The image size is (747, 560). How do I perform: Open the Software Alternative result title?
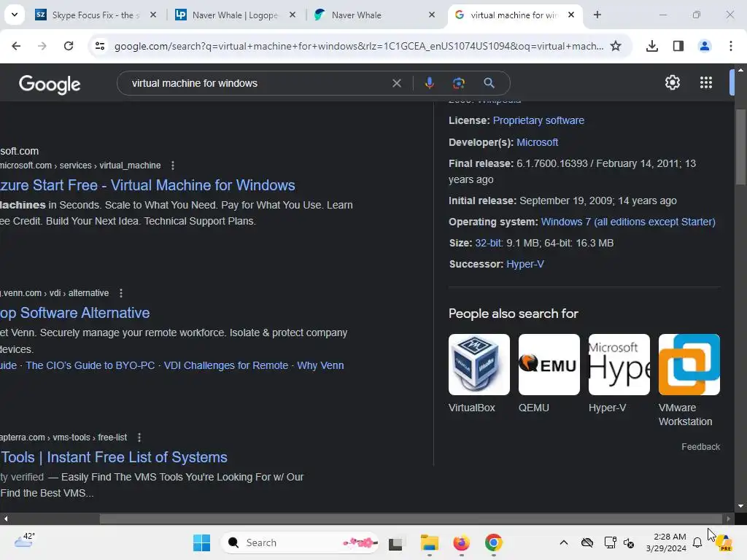click(75, 313)
